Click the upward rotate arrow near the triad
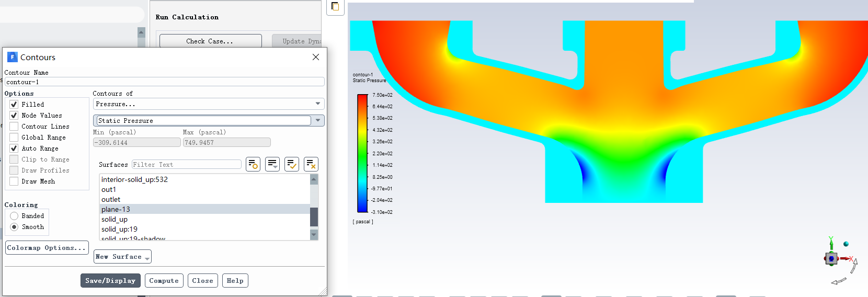 854,266
